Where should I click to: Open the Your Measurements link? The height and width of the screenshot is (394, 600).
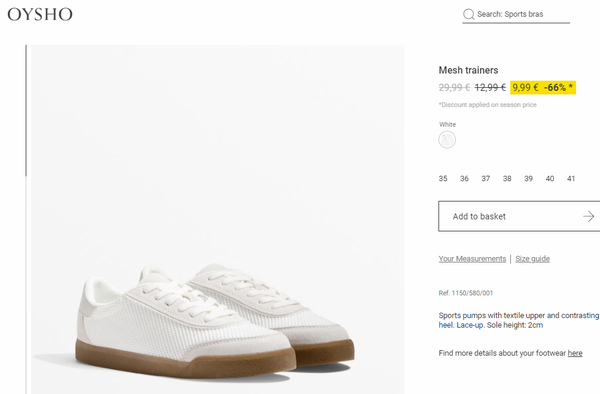point(472,259)
